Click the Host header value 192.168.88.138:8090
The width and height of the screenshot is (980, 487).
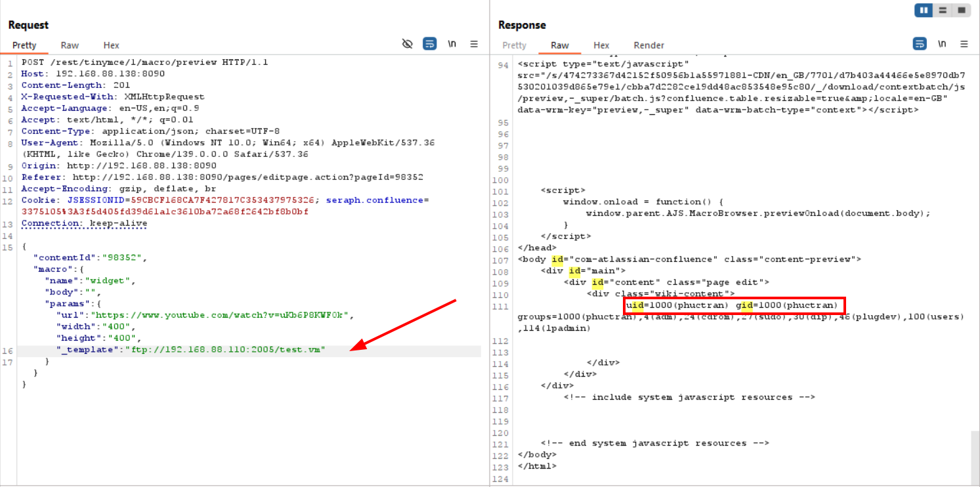pos(110,74)
